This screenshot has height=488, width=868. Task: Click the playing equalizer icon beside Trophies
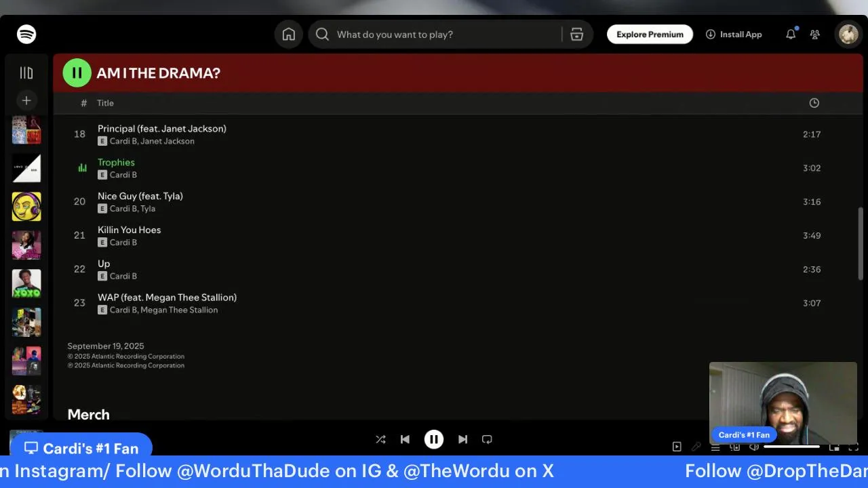tap(82, 168)
